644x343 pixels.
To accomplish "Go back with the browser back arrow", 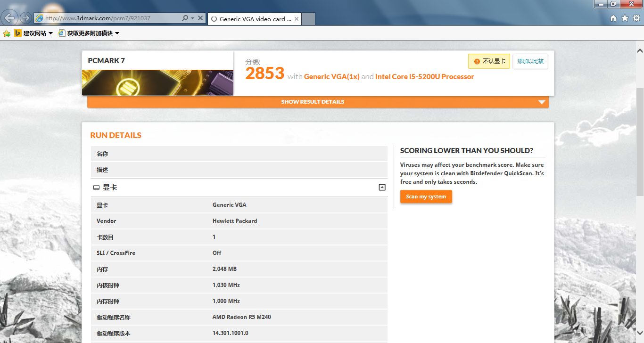I will point(10,18).
